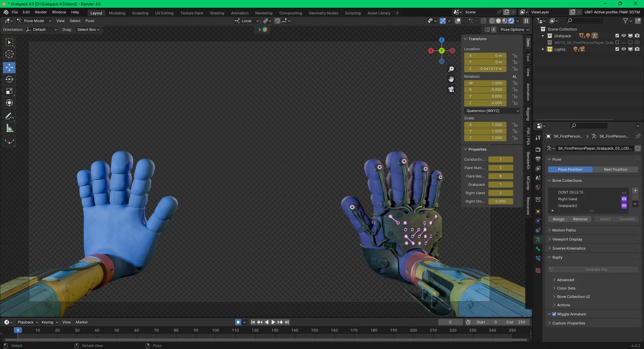Toggle Right hand bone collection visibility
The height and width of the screenshot is (349, 644).
click(x=624, y=199)
